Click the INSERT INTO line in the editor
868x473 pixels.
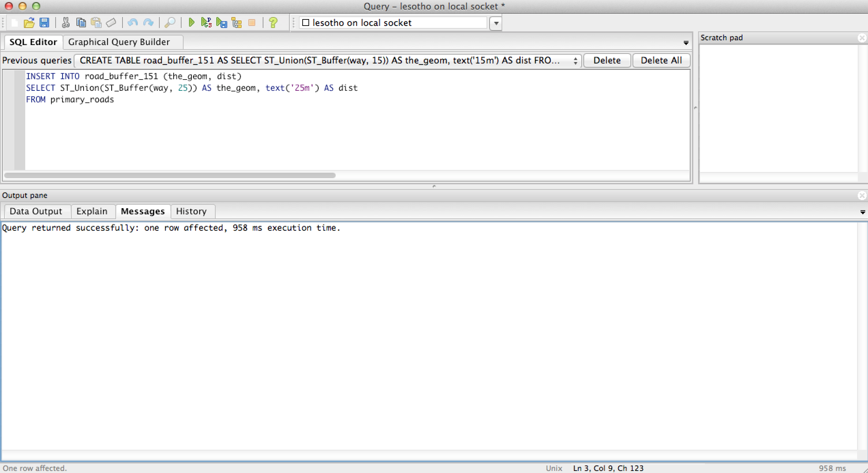pos(134,76)
